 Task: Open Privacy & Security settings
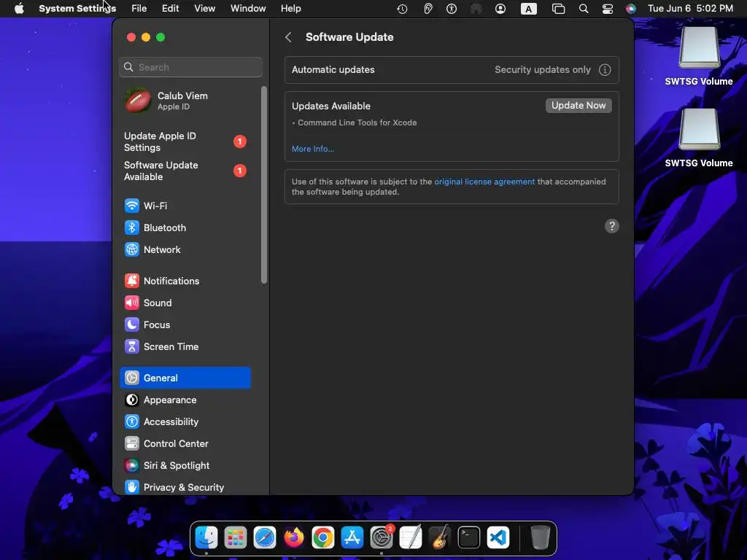point(185,487)
